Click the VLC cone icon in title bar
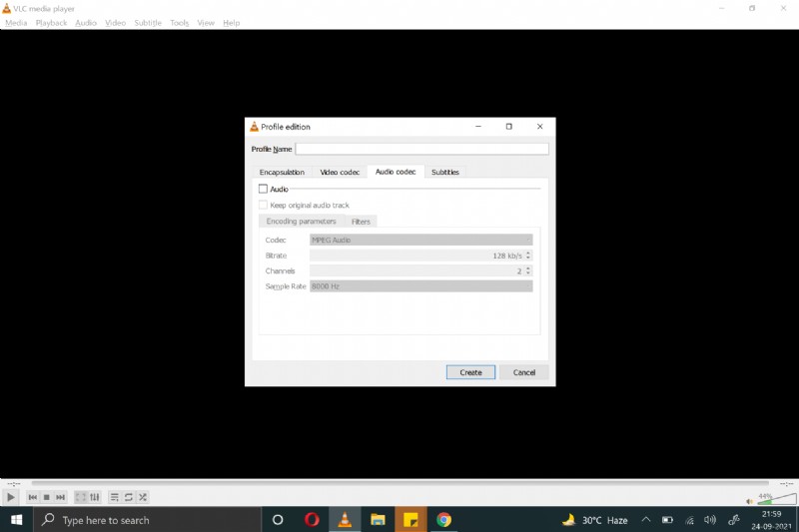This screenshot has width=799, height=532. click(x=7, y=8)
